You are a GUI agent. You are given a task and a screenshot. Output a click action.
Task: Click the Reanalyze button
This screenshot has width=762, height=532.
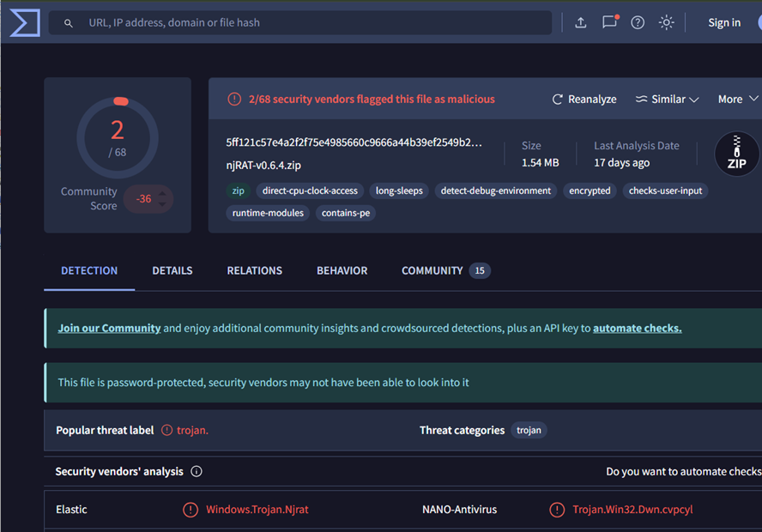[x=584, y=100]
